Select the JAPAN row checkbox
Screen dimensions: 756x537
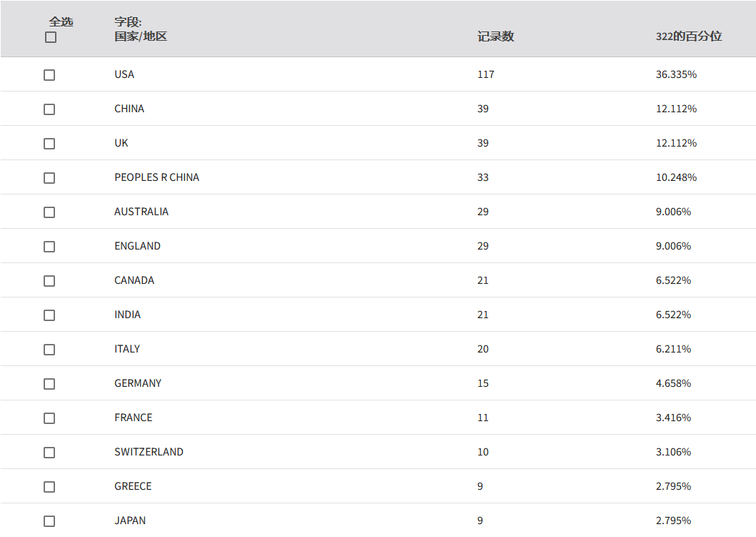pyautogui.click(x=49, y=521)
